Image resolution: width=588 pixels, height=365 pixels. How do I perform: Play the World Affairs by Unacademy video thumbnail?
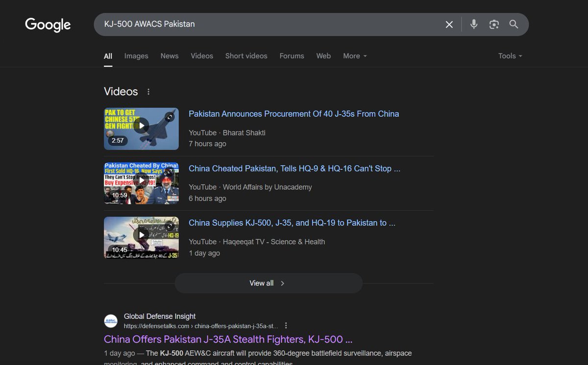[141, 183]
